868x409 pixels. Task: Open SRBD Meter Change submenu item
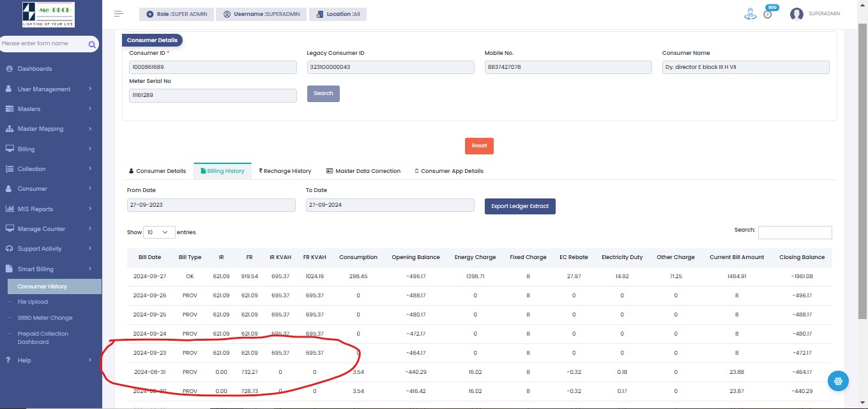pyautogui.click(x=45, y=318)
